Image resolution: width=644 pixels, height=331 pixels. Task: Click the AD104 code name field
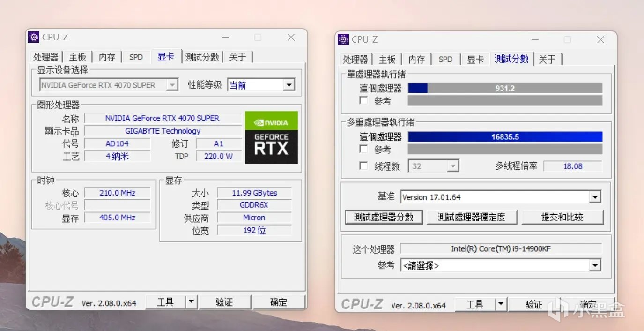click(117, 143)
